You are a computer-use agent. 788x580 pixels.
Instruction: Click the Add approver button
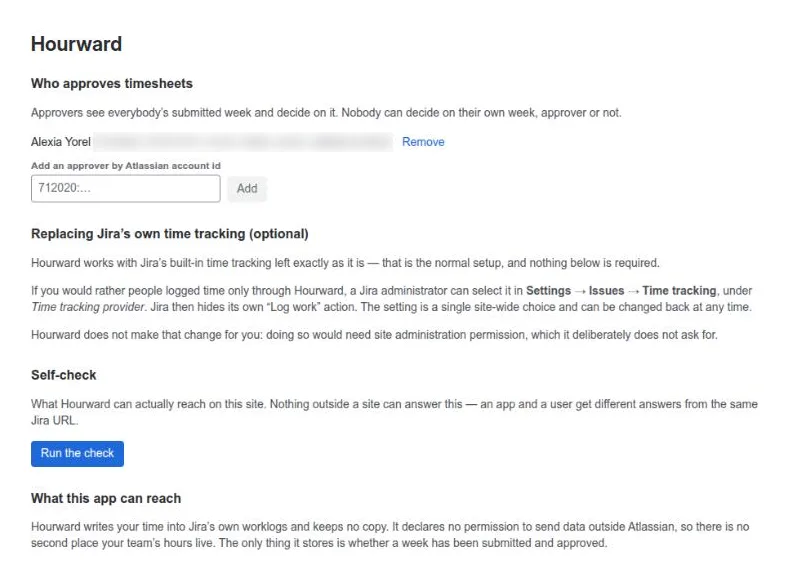(x=247, y=188)
